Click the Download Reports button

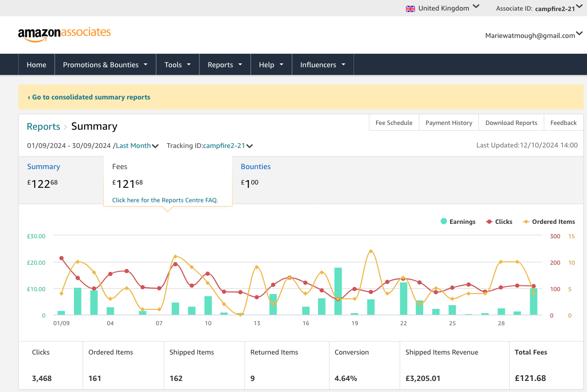click(511, 122)
